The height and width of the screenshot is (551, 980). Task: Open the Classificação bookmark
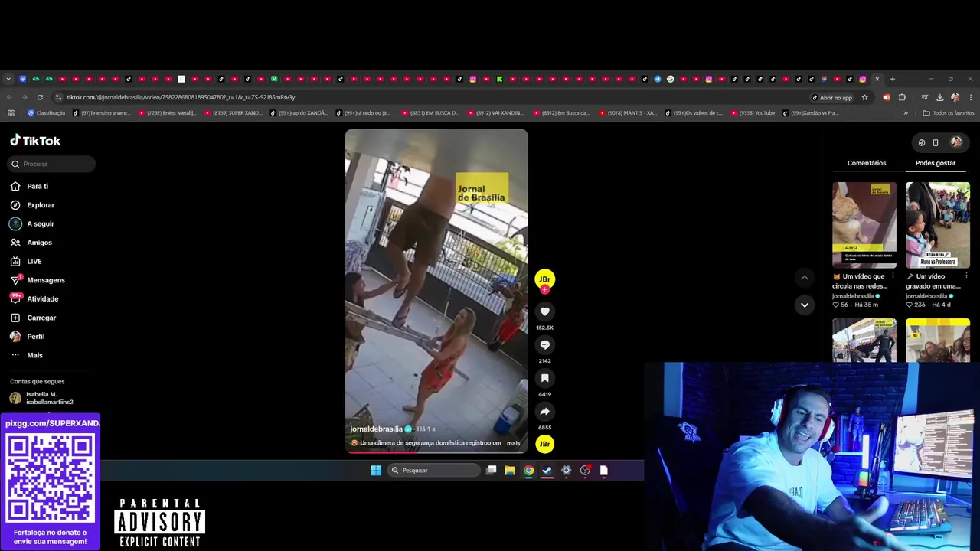point(46,113)
